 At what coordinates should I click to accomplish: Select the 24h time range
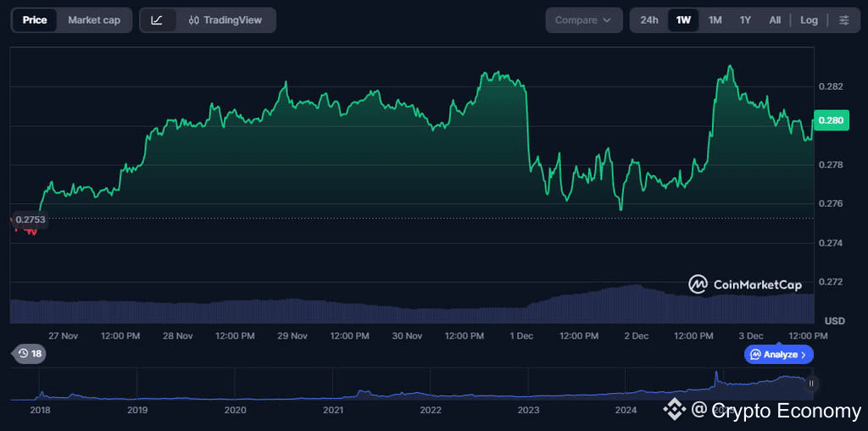point(649,20)
